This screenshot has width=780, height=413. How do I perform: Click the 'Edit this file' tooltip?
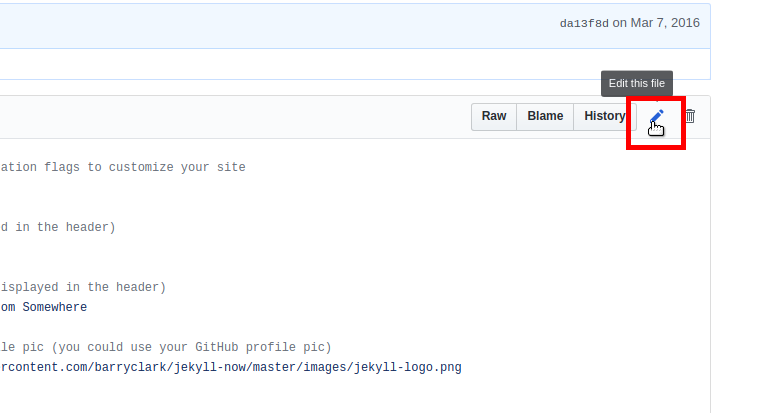pos(637,84)
